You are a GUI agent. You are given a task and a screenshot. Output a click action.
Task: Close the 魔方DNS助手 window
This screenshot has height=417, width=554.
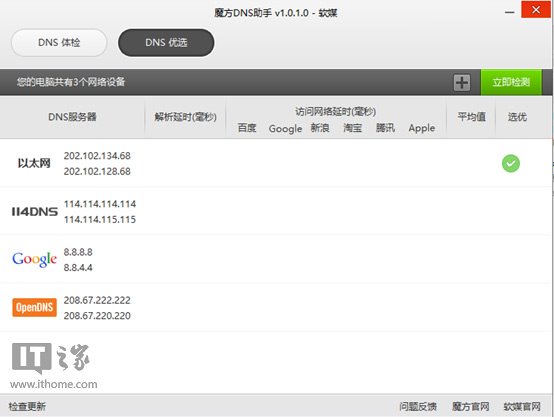tap(536, 10)
